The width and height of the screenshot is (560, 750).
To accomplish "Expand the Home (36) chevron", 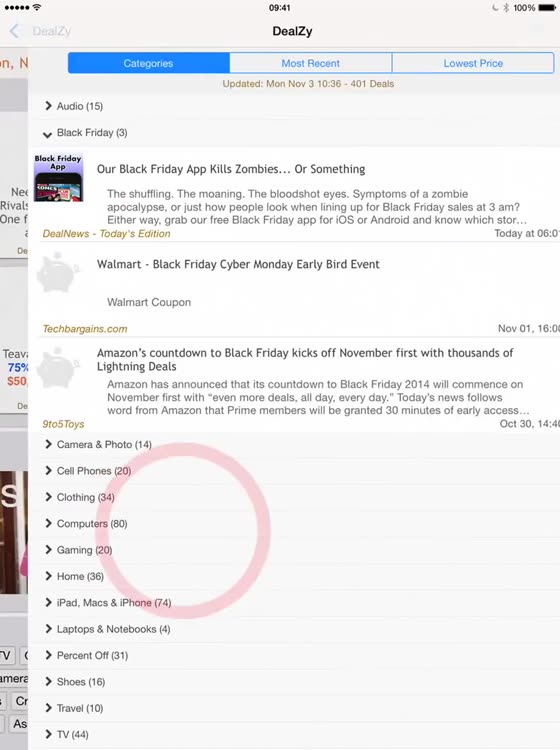I will [x=48, y=575].
